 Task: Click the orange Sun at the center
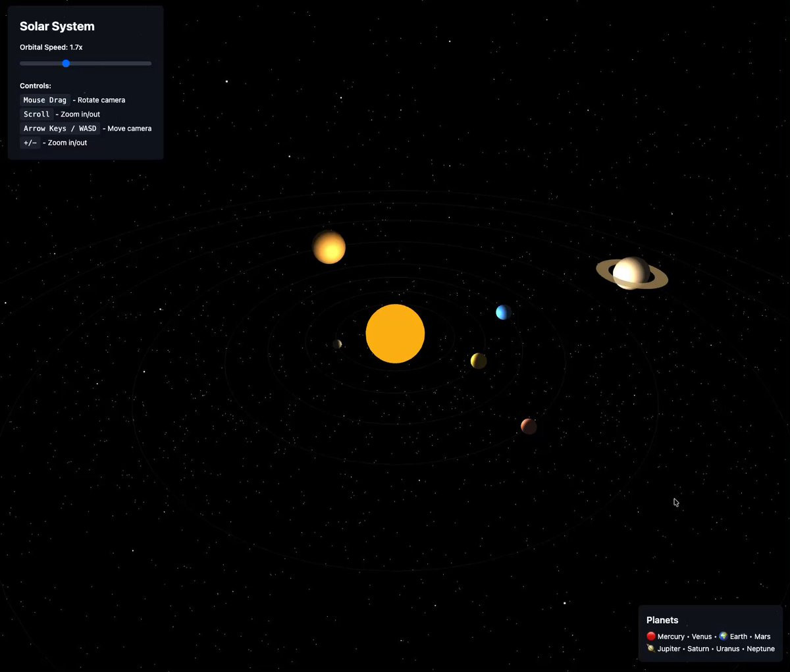tap(395, 334)
